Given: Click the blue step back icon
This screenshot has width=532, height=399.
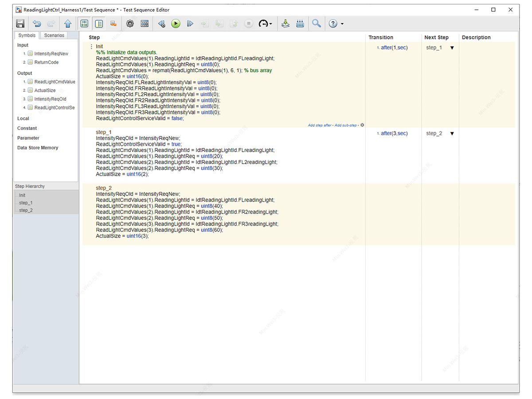Looking at the screenshot, I should point(161,23).
